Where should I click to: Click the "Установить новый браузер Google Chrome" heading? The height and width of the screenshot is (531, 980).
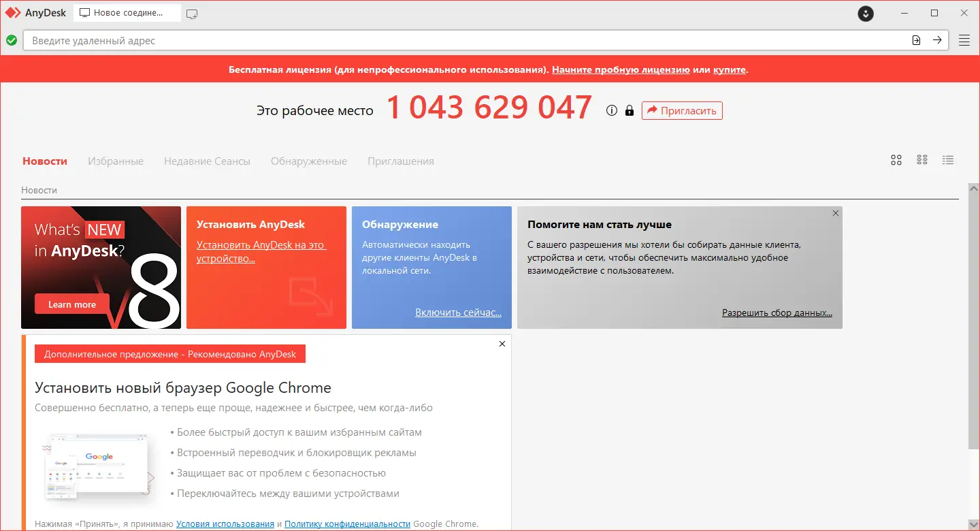183,388
